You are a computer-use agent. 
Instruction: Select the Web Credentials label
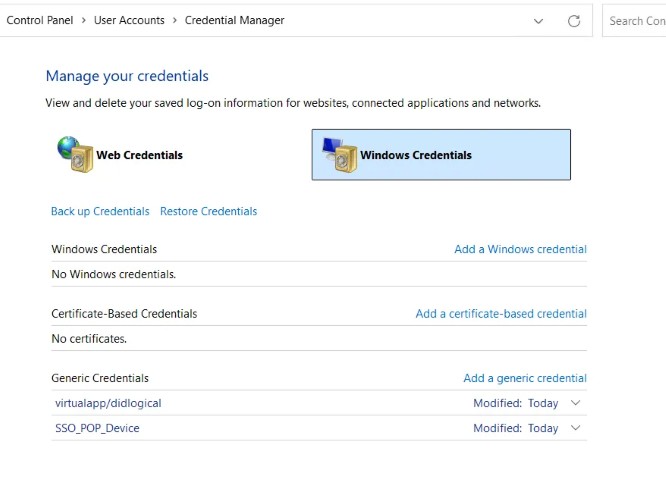tap(139, 155)
